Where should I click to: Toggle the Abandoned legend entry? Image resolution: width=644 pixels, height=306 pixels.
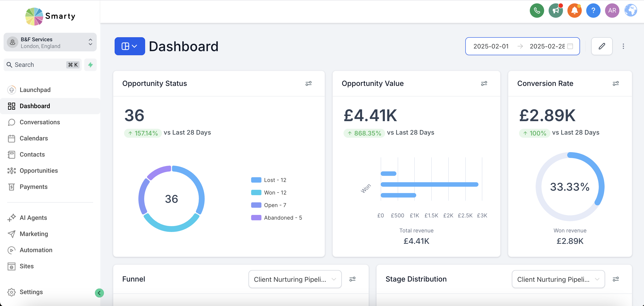[277, 218]
